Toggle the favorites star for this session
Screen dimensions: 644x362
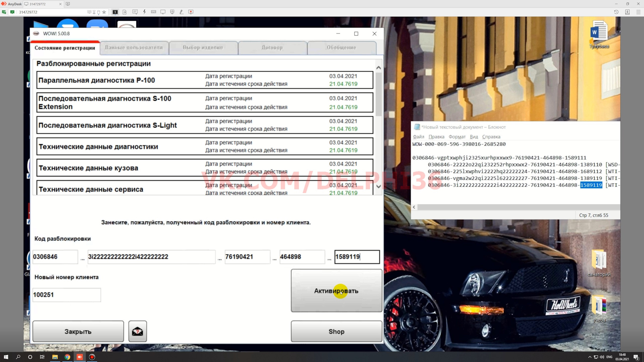(104, 12)
